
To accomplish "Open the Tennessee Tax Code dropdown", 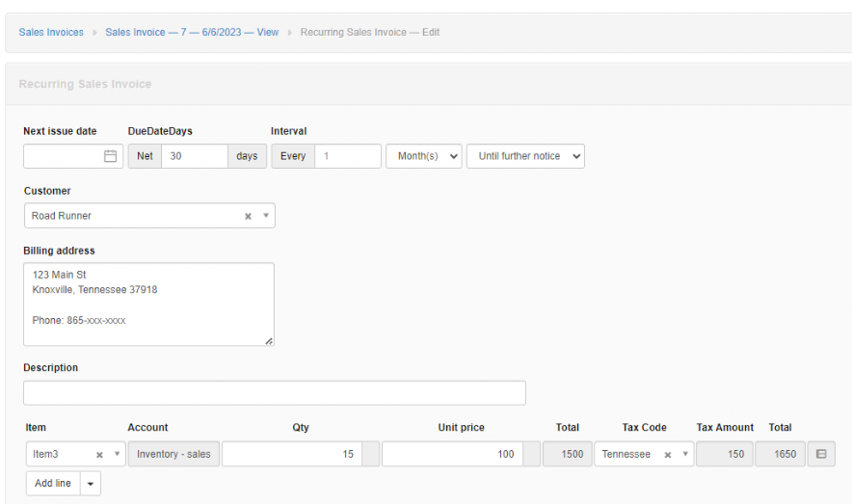I will (685, 454).
